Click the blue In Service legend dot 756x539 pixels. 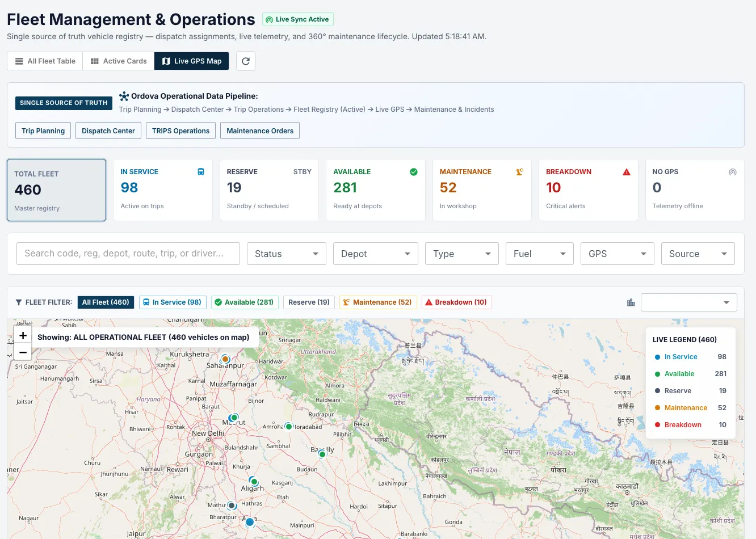click(x=657, y=357)
